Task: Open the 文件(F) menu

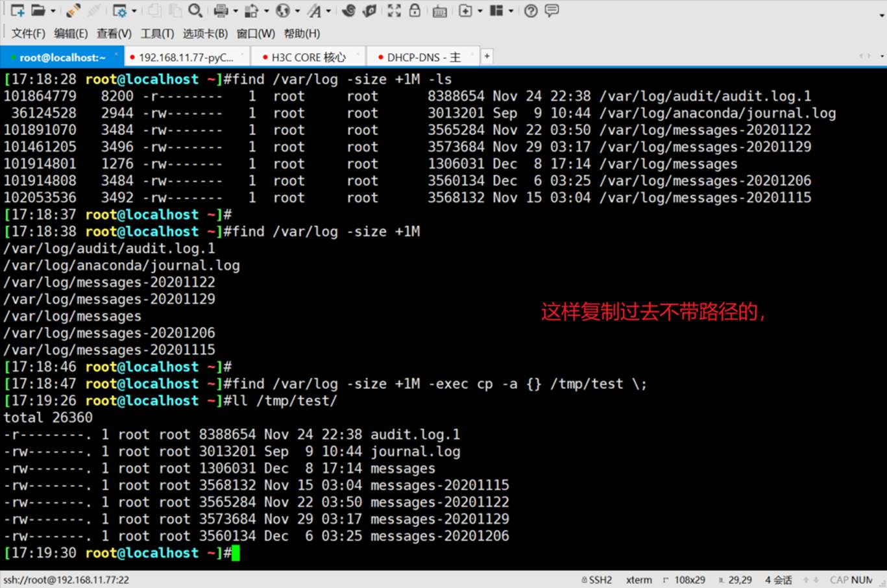Action: (28, 33)
